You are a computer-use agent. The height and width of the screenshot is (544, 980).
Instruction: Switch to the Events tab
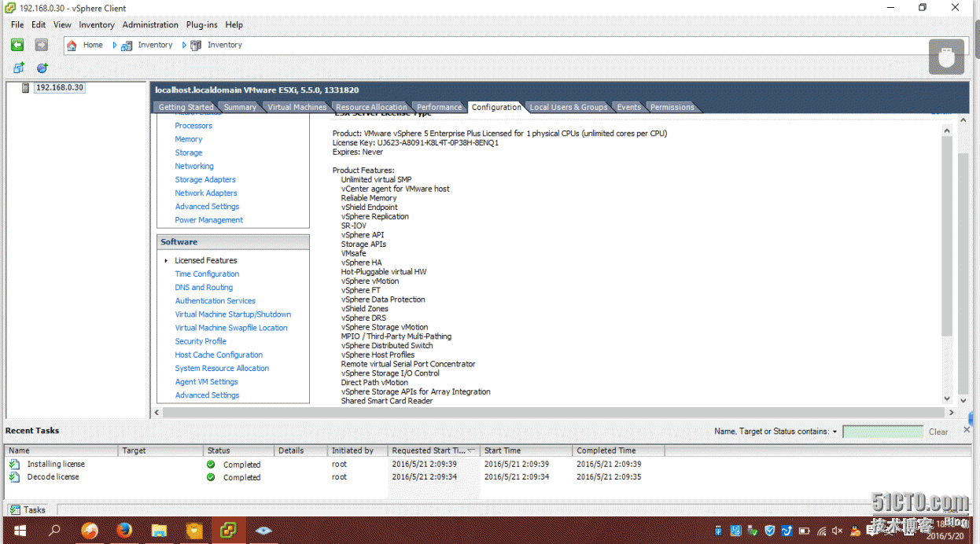[628, 108]
